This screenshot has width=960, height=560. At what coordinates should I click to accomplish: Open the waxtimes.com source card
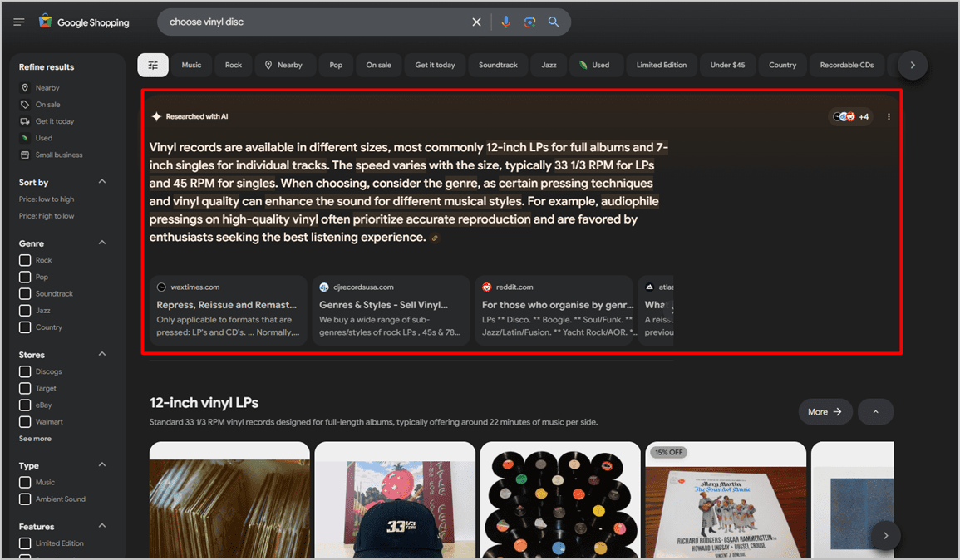(x=228, y=310)
